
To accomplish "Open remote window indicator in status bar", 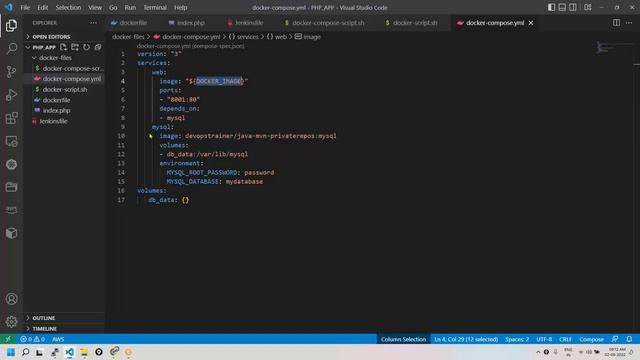I will tap(8, 339).
